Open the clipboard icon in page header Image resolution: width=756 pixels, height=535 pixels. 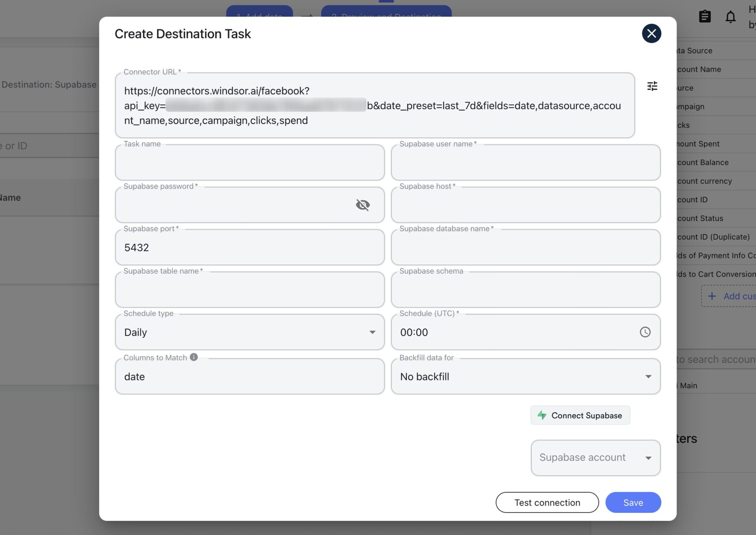click(x=704, y=16)
